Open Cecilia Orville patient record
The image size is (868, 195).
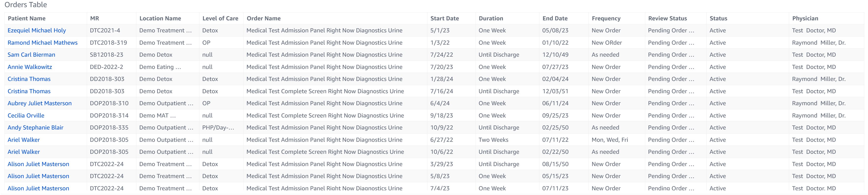(26, 116)
